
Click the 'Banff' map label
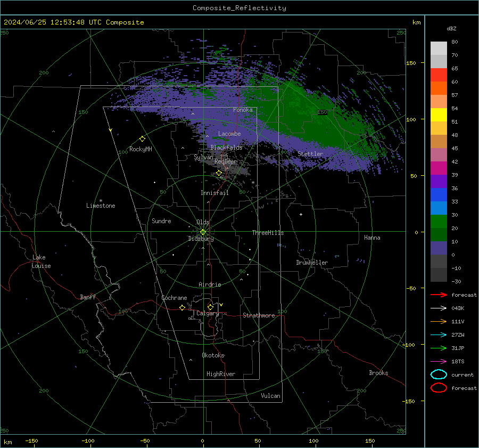point(88,297)
